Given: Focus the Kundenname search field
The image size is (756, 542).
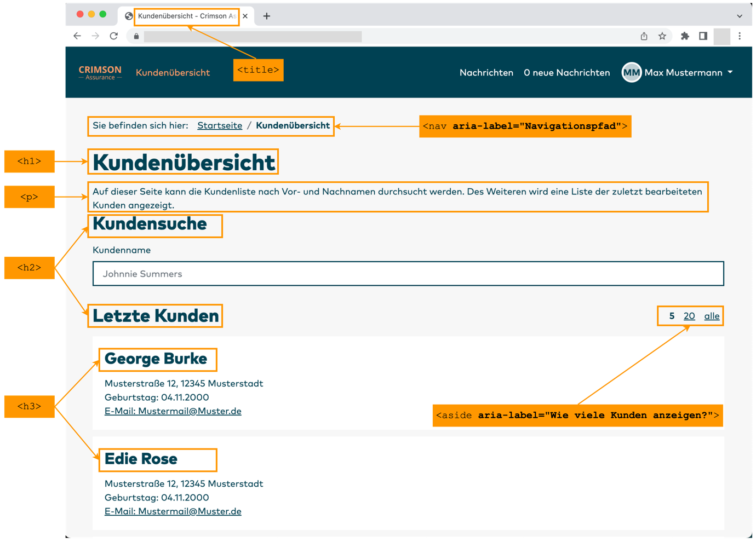Looking at the screenshot, I should pos(408,274).
